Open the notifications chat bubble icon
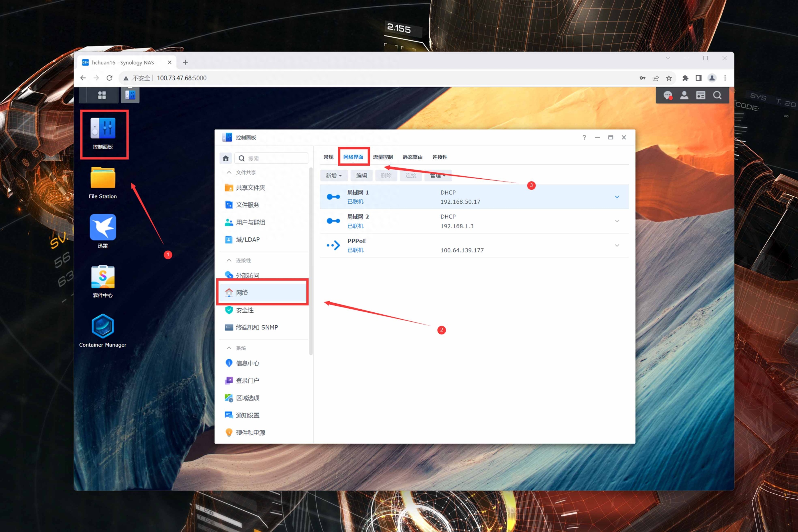This screenshot has height=532, width=798. coord(667,95)
